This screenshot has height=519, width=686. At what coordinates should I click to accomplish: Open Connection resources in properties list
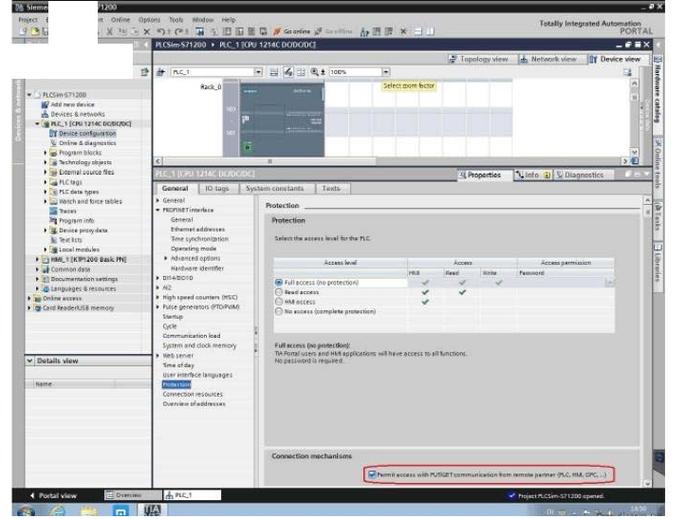[x=192, y=394]
